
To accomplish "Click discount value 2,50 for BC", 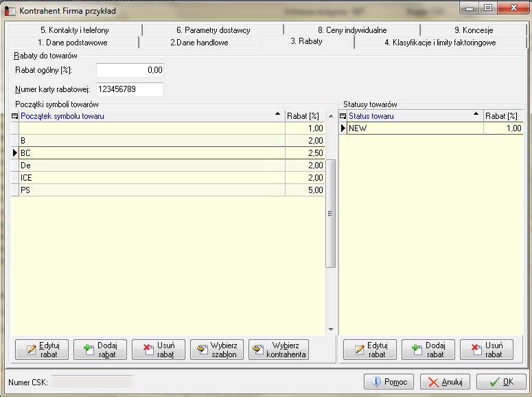I will click(305, 153).
